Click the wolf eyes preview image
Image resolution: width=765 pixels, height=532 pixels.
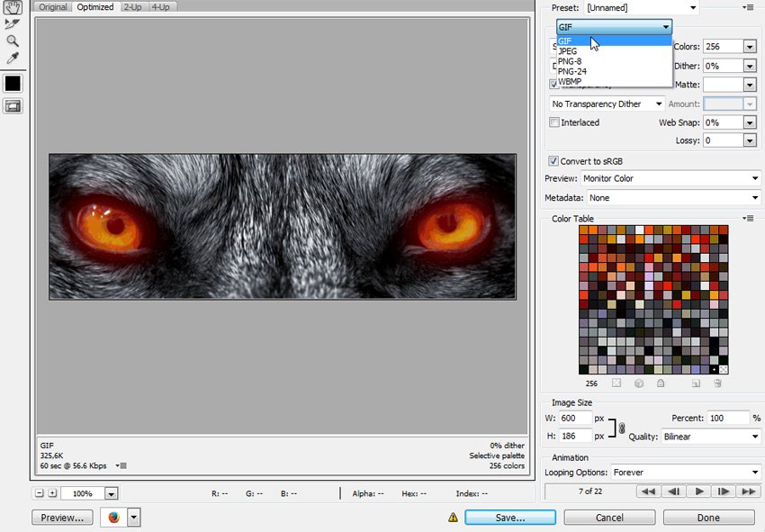pos(283,227)
